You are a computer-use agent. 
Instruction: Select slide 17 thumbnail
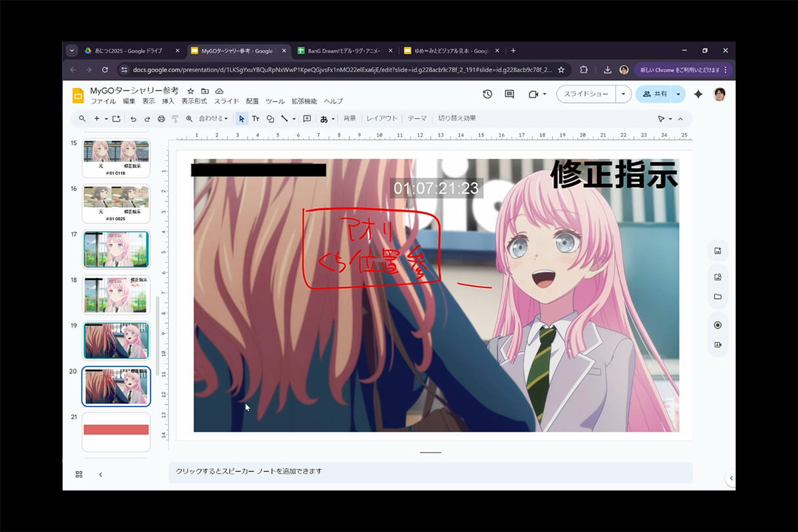point(116,249)
